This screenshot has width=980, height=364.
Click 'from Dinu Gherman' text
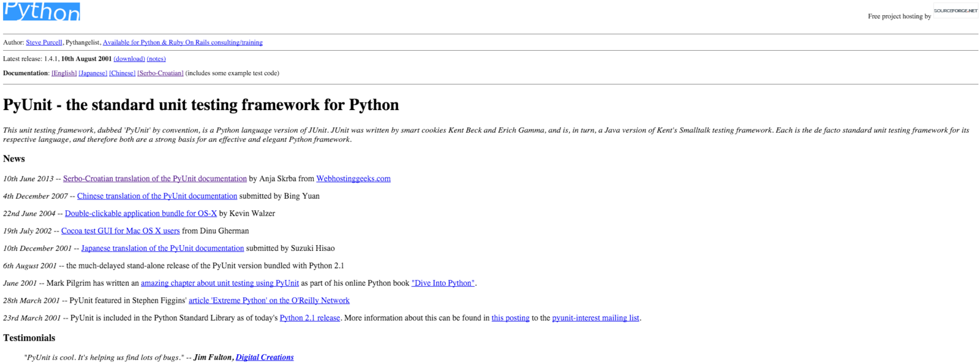pos(216,231)
